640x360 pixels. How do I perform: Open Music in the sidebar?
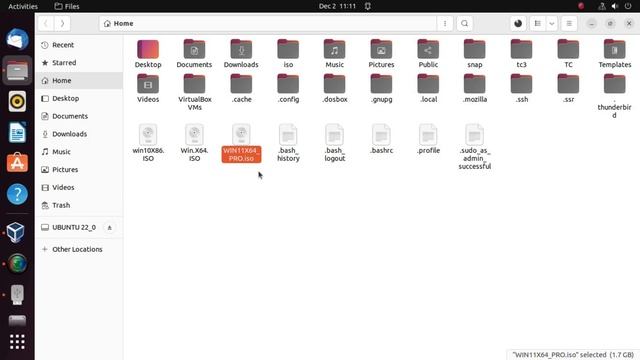[x=79, y=152]
